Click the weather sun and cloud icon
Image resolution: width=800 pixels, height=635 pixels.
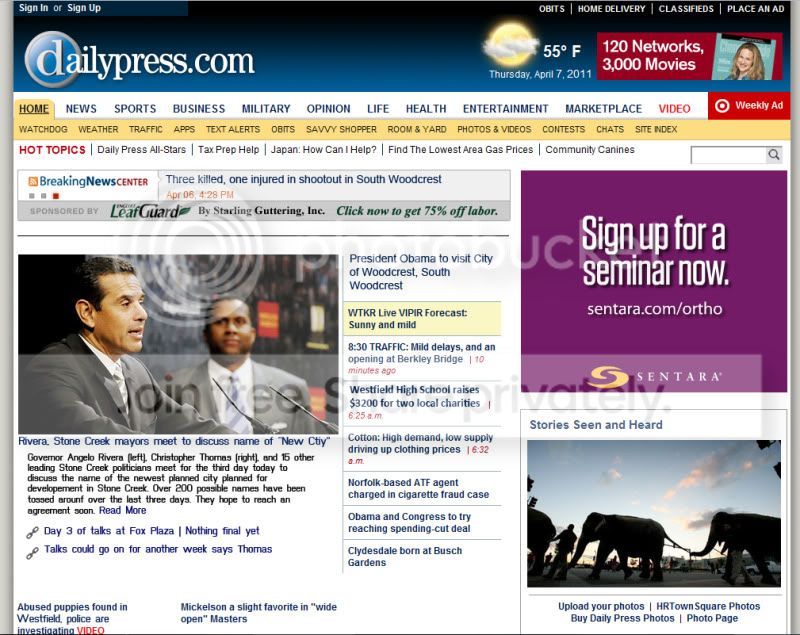511,46
